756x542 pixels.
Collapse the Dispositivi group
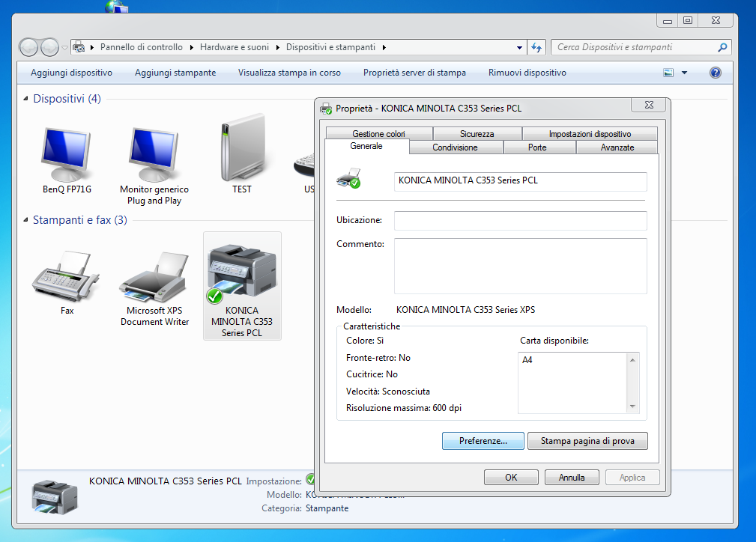pos(27,99)
